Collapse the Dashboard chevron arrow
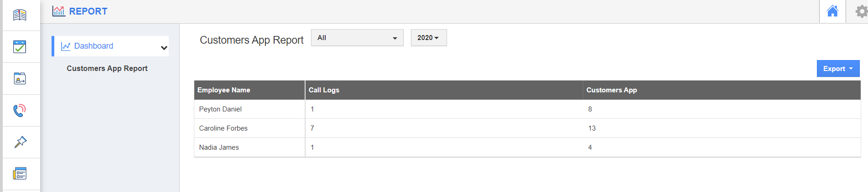Screen dimensions: 868x192 [x=164, y=48]
